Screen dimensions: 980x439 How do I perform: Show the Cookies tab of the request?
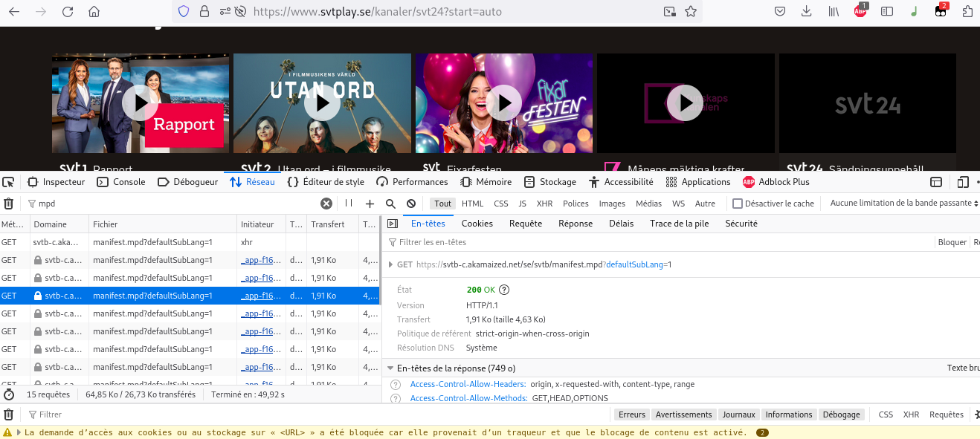(477, 224)
